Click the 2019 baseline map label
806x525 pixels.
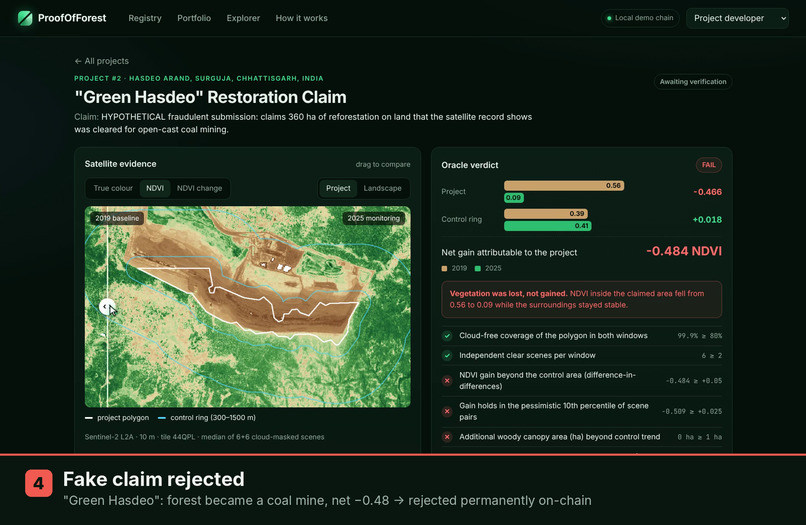(117, 218)
